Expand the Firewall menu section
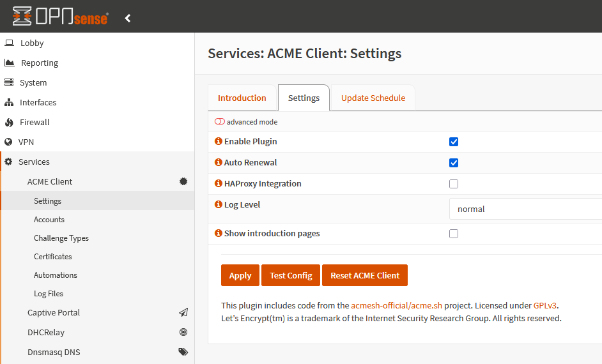The image size is (602, 364). click(x=35, y=123)
